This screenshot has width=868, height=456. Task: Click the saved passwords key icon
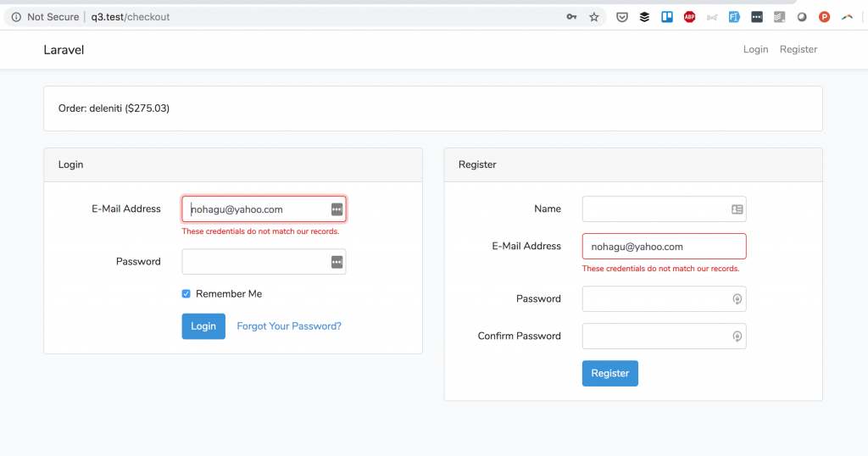(x=572, y=17)
